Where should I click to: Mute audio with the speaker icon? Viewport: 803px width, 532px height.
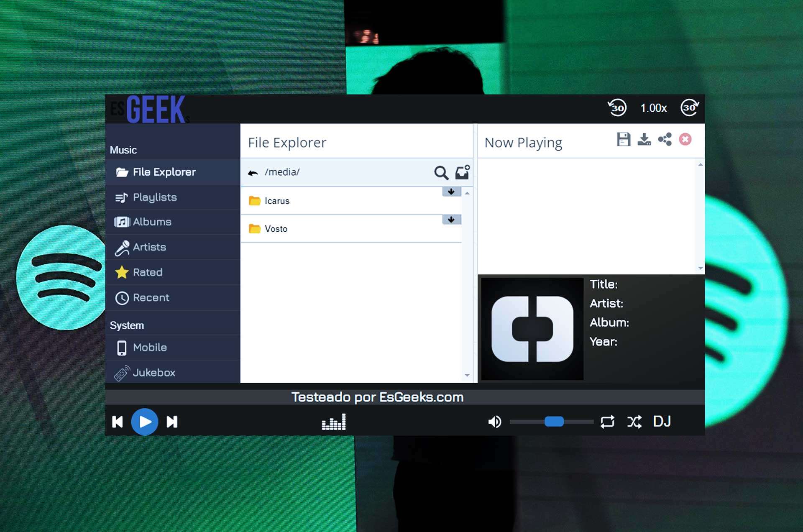coord(495,422)
